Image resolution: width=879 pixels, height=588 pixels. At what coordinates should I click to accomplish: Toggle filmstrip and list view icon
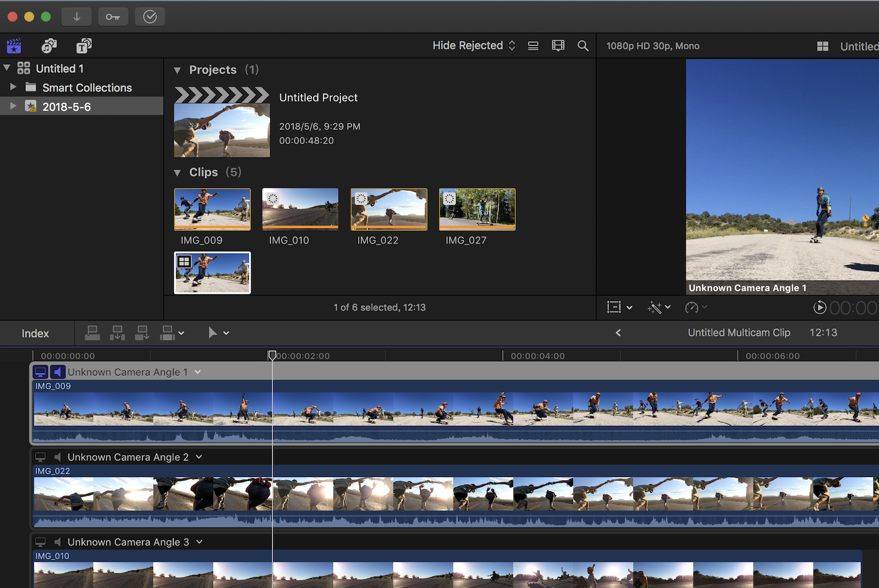pos(533,46)
